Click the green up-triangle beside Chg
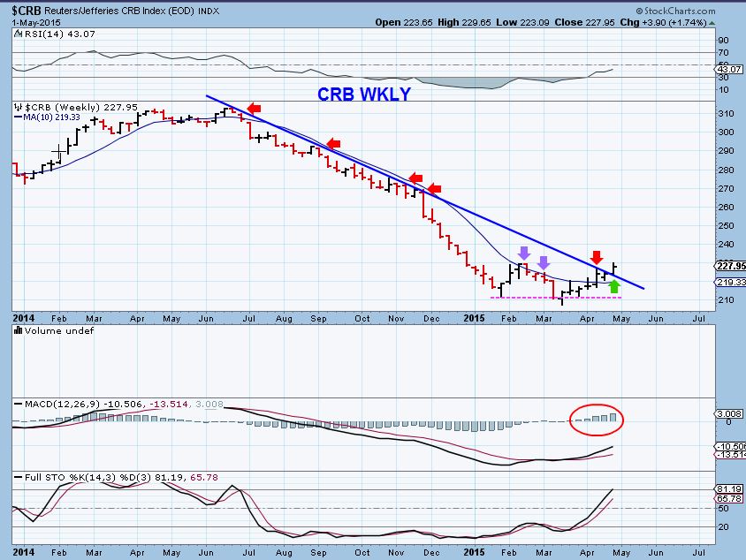The width and height of the screenshot is (746, 560). pyautogui.click(x=712, y=23)
